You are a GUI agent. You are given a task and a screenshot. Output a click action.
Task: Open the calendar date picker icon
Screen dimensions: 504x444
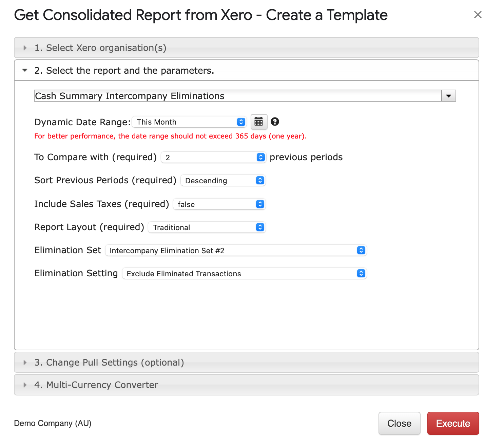coord(259,122)
